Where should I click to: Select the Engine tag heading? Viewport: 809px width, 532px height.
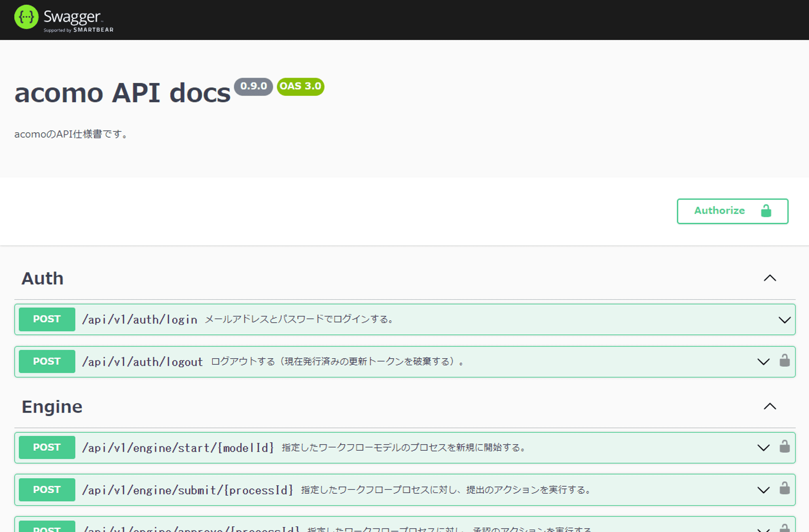pyautogui.click(x=52, y=407)
